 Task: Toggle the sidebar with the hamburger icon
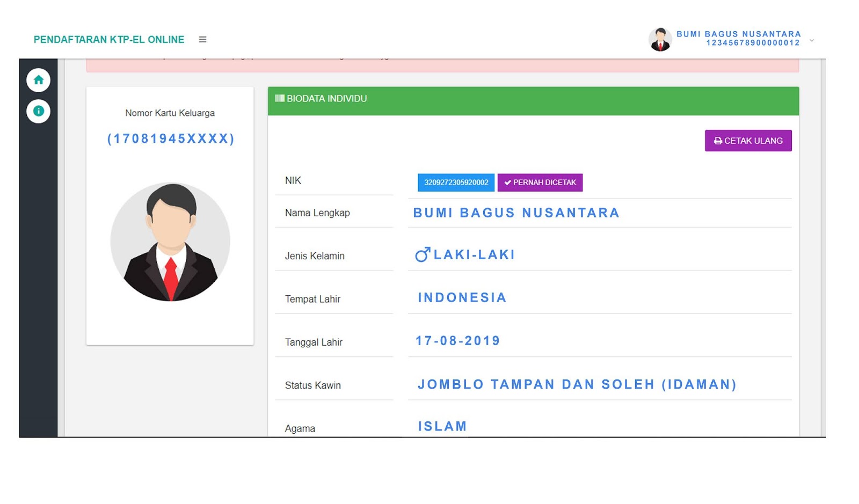(202, 39)
